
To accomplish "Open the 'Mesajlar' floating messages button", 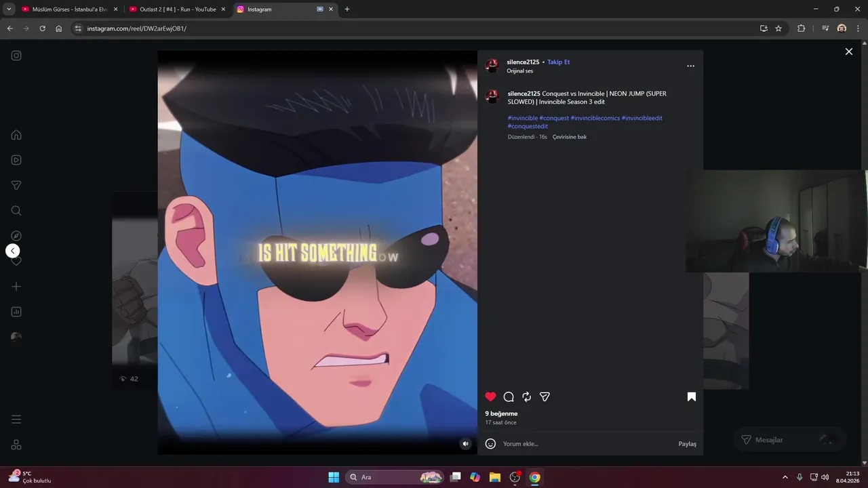I will (790, 440).
